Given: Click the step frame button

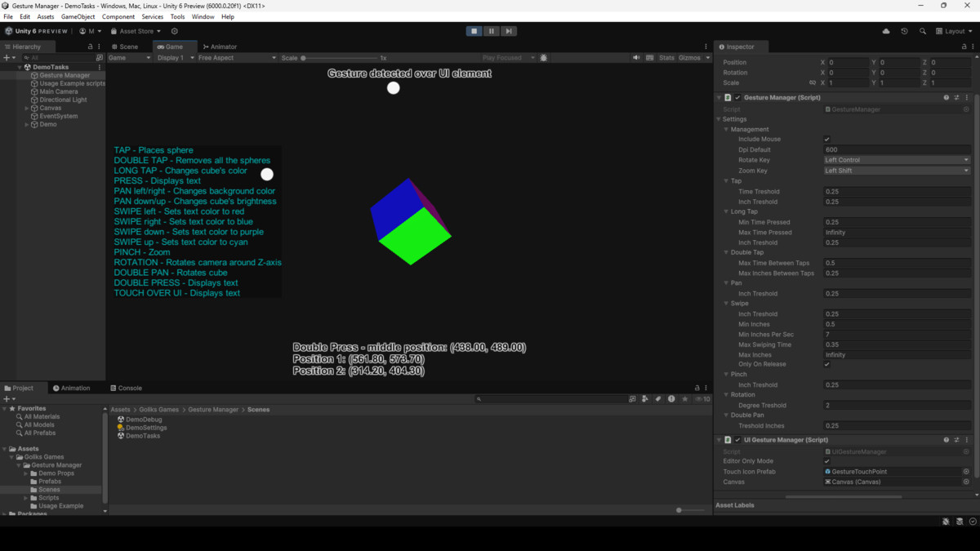Looking at the screenshot, I should click(x=508, y=31).
